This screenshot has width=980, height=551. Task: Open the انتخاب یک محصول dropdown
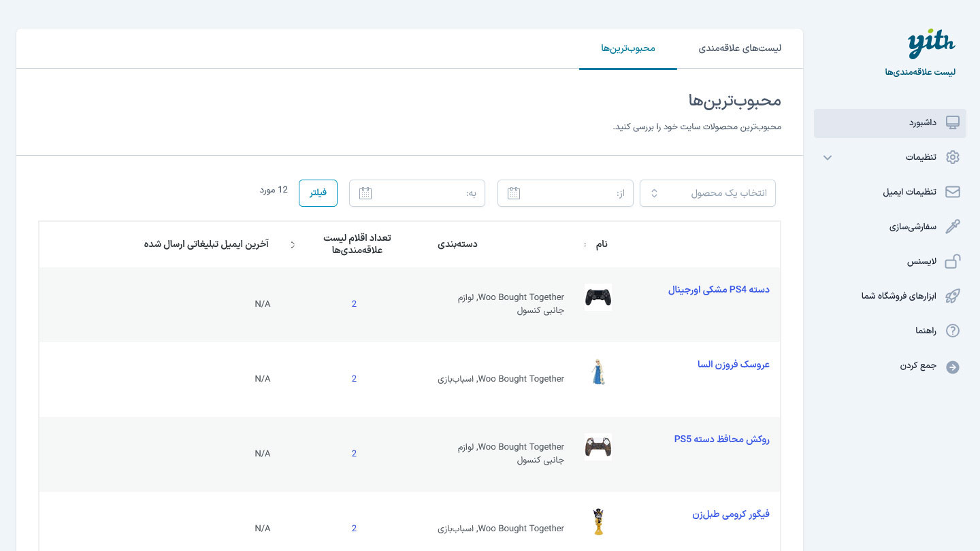coord(708,193)
